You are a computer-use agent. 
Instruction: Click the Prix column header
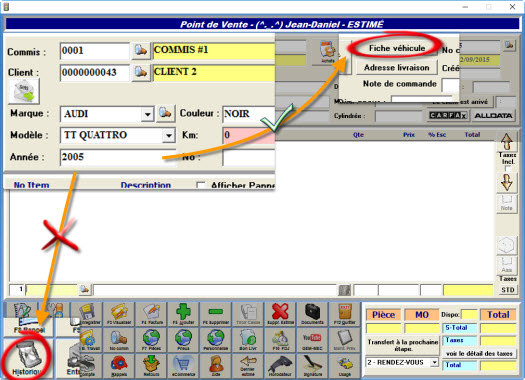[x=408, y=135]
